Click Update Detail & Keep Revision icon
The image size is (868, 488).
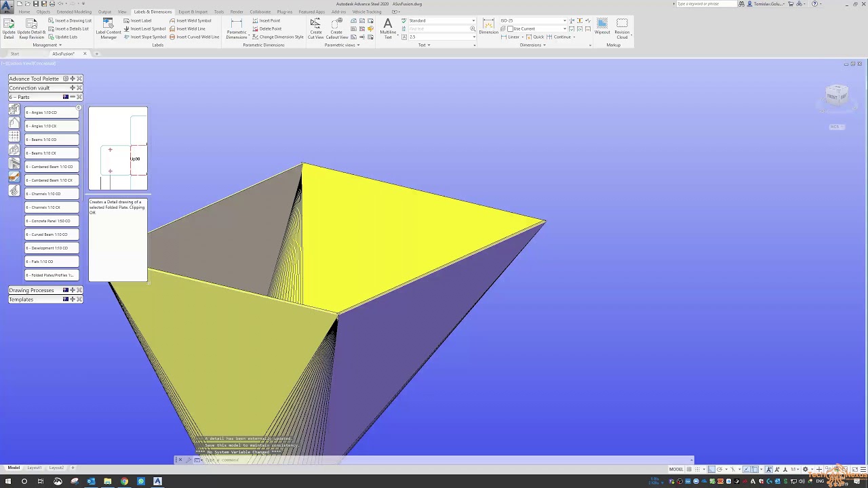pos(31,24)
